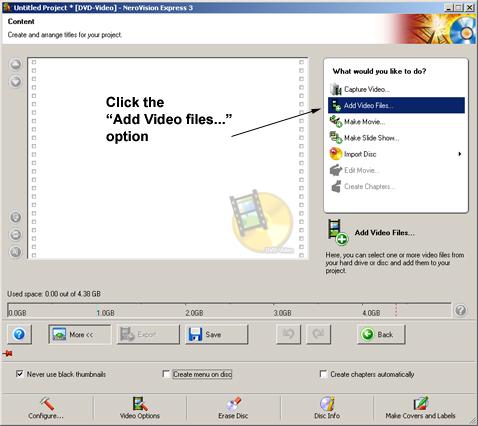The width and height of the screenshot is (478, 426).
Task: Collapse options with More << button
Action: (x=80, y=334)
